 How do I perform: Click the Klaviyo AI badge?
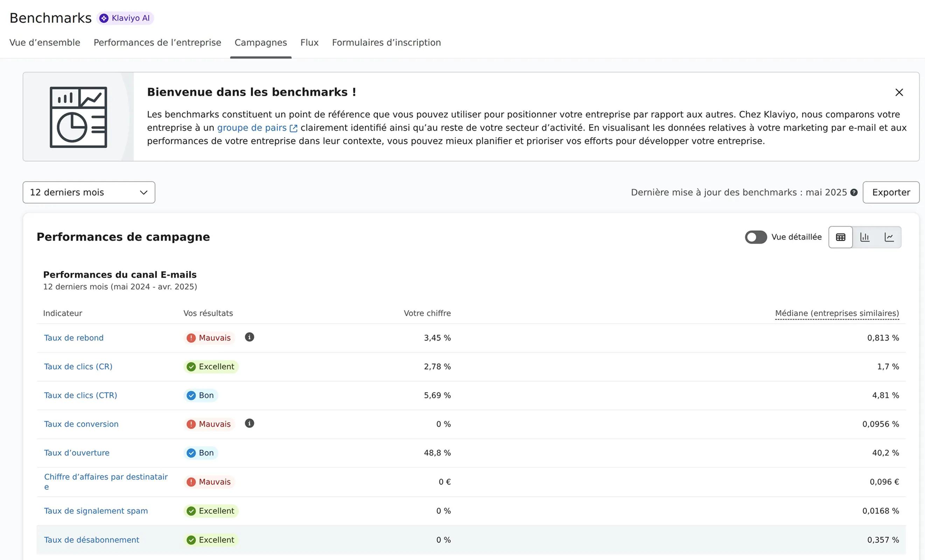(x=125, y=18)
